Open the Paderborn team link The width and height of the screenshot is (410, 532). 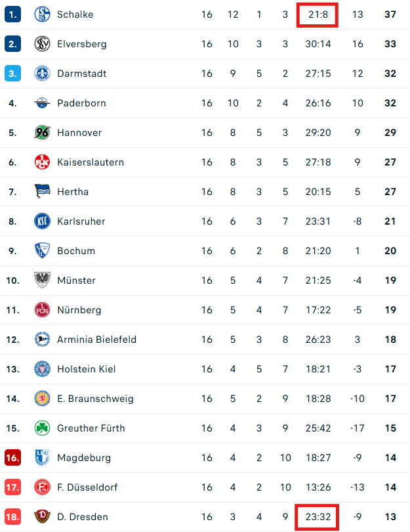point(81,103)
